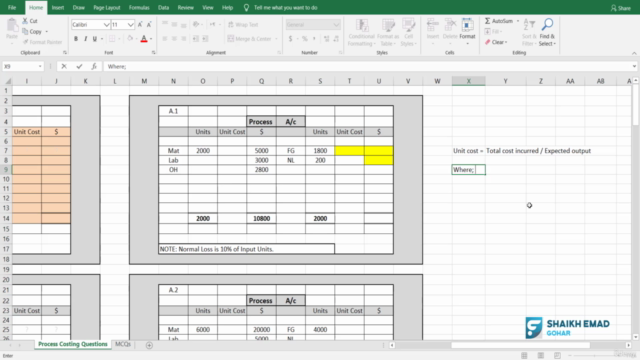Click the Format Painter brush
This screenshot has height=360, width=640.
click(26, 42)
